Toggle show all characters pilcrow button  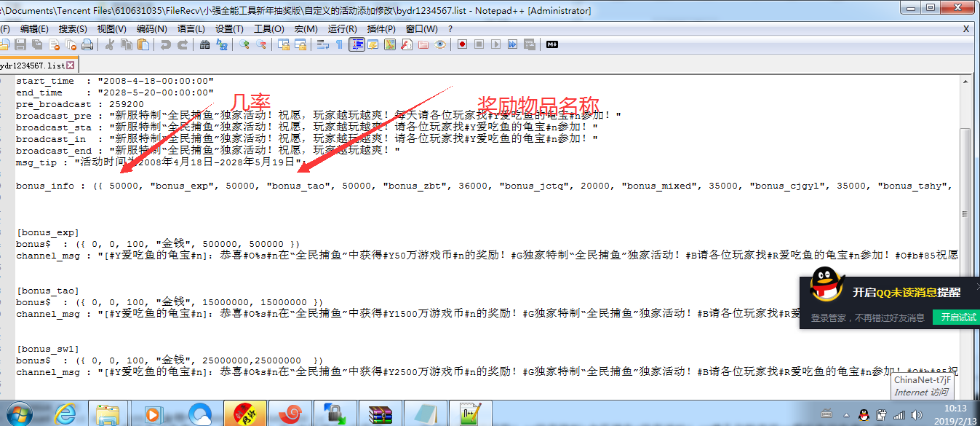[x=339, y=44]
